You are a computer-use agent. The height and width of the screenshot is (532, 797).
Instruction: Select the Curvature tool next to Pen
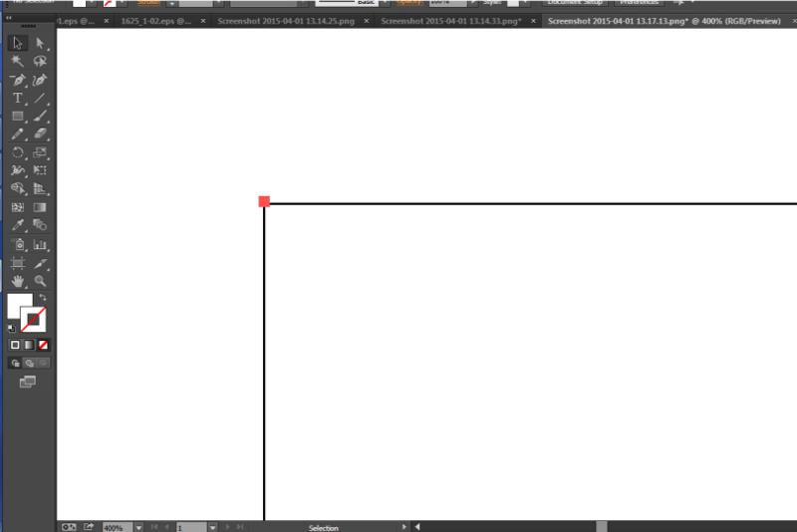pos(40,80)
